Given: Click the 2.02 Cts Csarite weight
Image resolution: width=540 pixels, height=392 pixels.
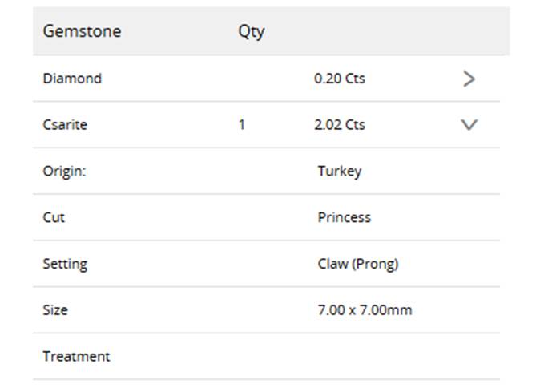Looking at the screenshot, I should click(x=340, y=125).
